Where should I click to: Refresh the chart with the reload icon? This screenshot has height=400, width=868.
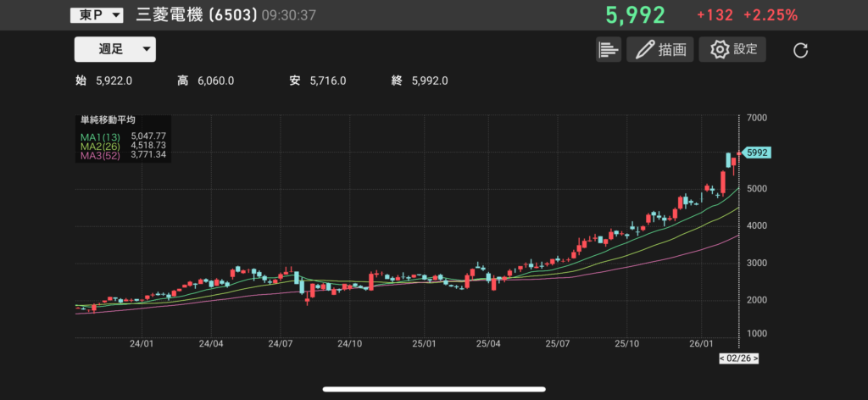tap(800, 50)
